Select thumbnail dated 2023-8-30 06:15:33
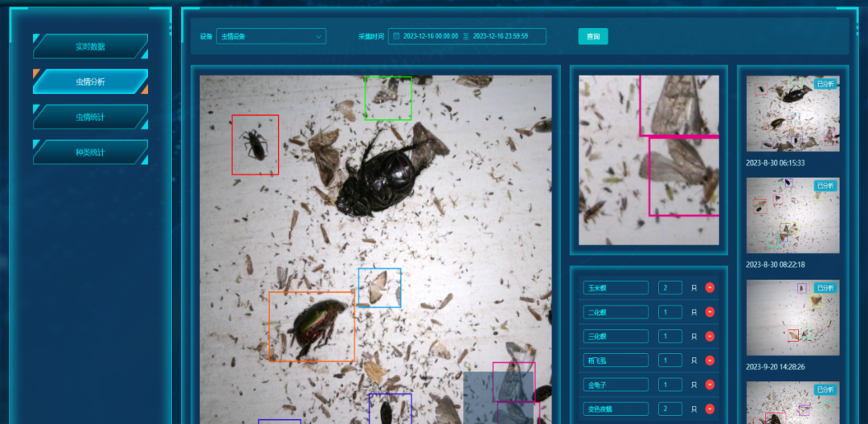868x424 pixels. [792, 113]
